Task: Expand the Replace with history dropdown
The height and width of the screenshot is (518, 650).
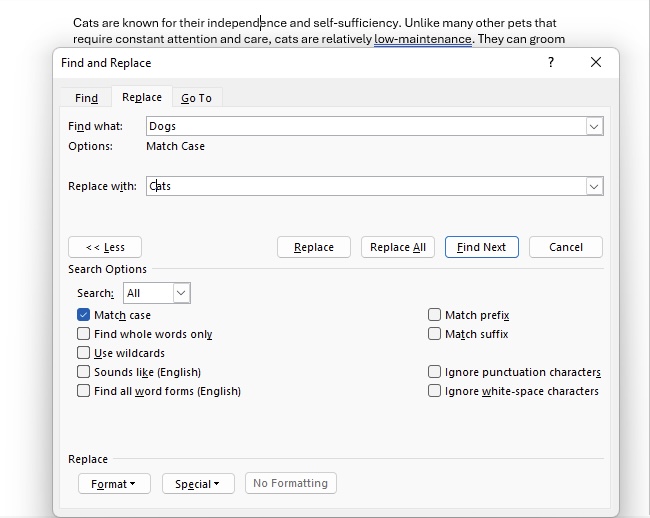Action: coord(594,186)
